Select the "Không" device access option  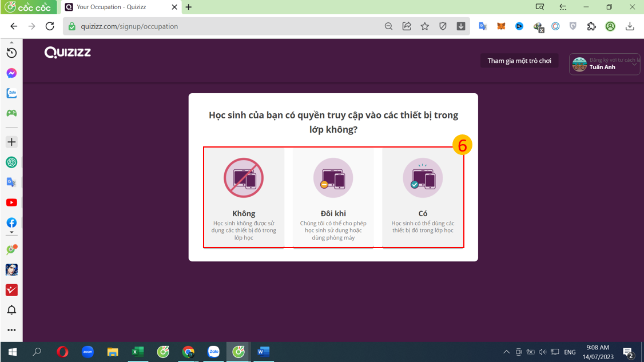(244, 198)
